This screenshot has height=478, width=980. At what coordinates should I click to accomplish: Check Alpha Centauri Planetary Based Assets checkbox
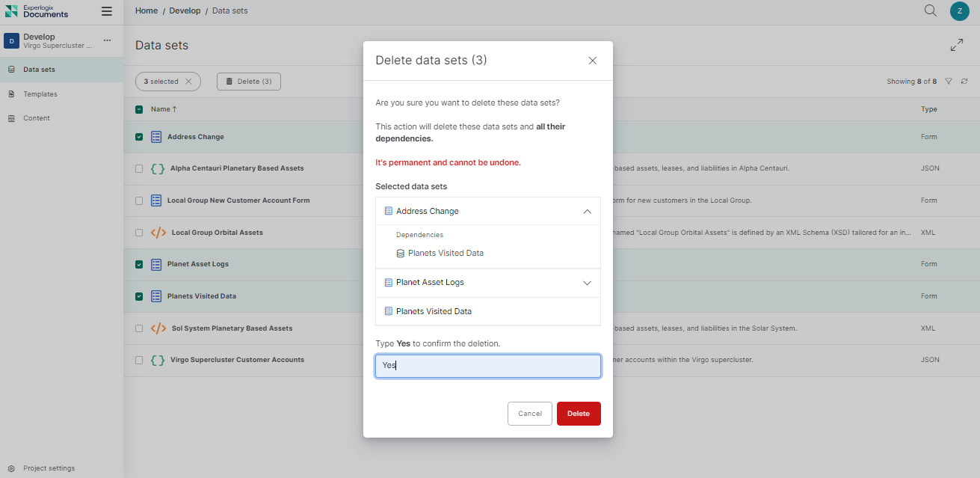139,168
